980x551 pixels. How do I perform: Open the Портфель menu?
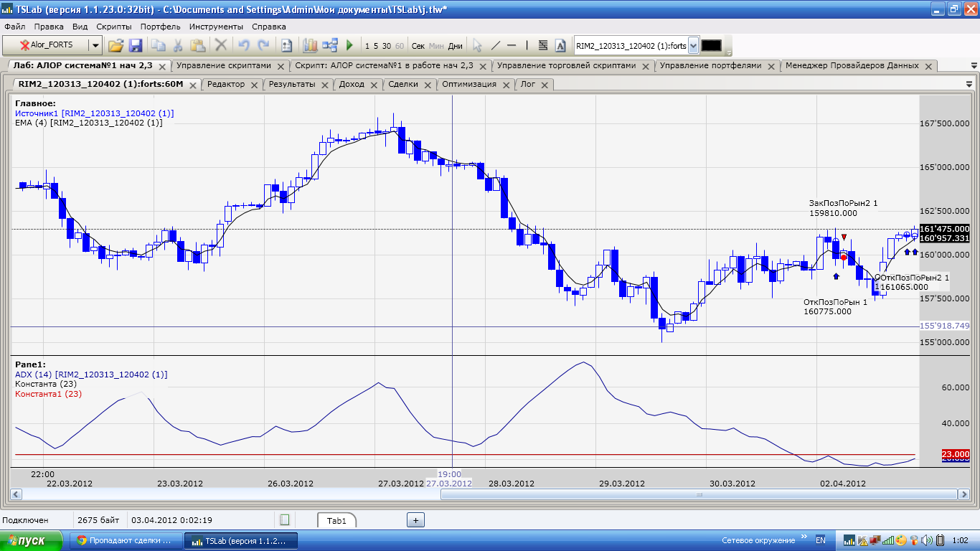(160, 27)
